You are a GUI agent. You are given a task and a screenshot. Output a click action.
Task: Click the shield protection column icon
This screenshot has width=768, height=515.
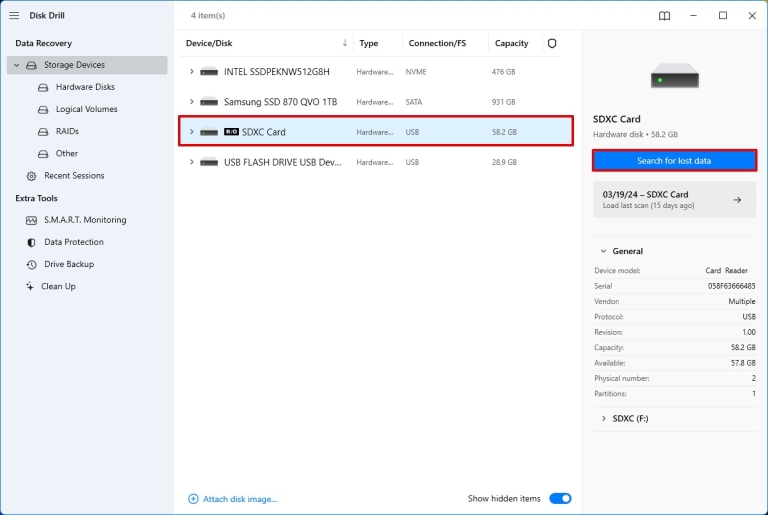(552, 43)
